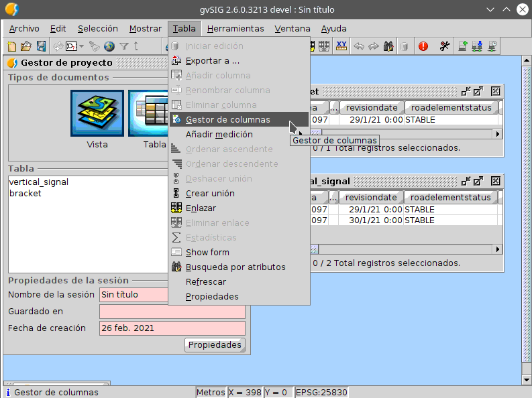
Task: Maximize the vertical_signal table window
Action: [478, 181]
